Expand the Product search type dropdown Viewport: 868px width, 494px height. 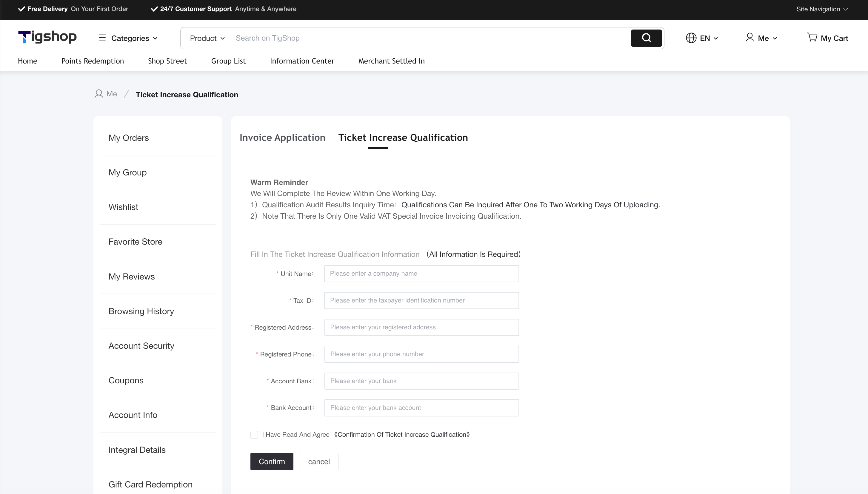pyautogui.click(x=207, y=38)
